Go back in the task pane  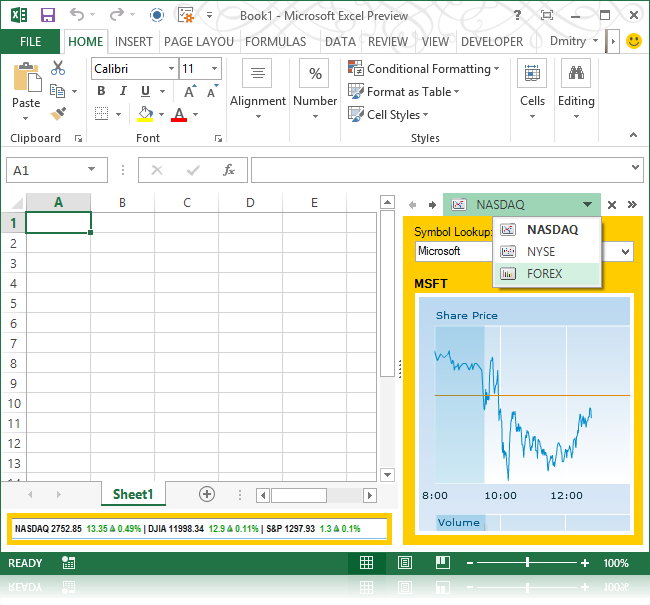(x=412, y=204)
